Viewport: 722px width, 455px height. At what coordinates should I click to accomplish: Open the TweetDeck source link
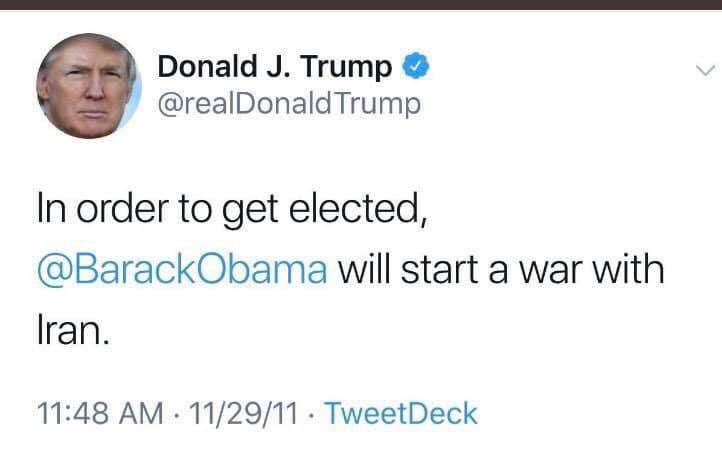pos(402,413)
